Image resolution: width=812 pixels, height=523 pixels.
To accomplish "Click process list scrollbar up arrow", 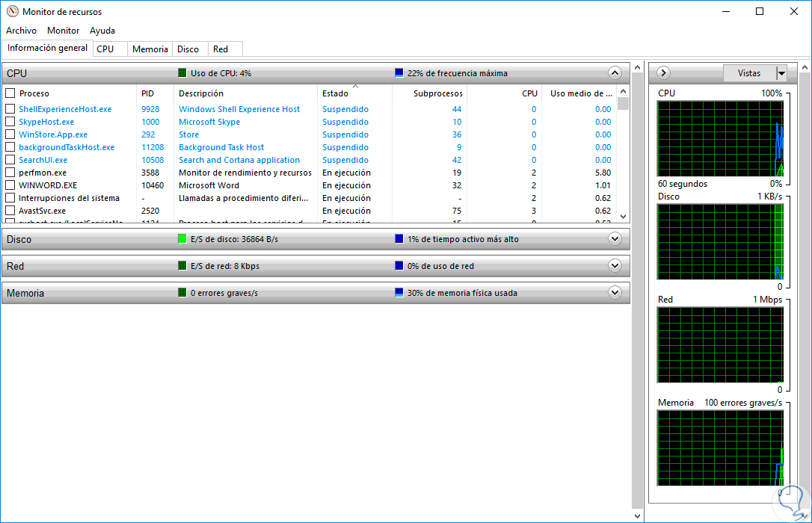I will point(623,91).
